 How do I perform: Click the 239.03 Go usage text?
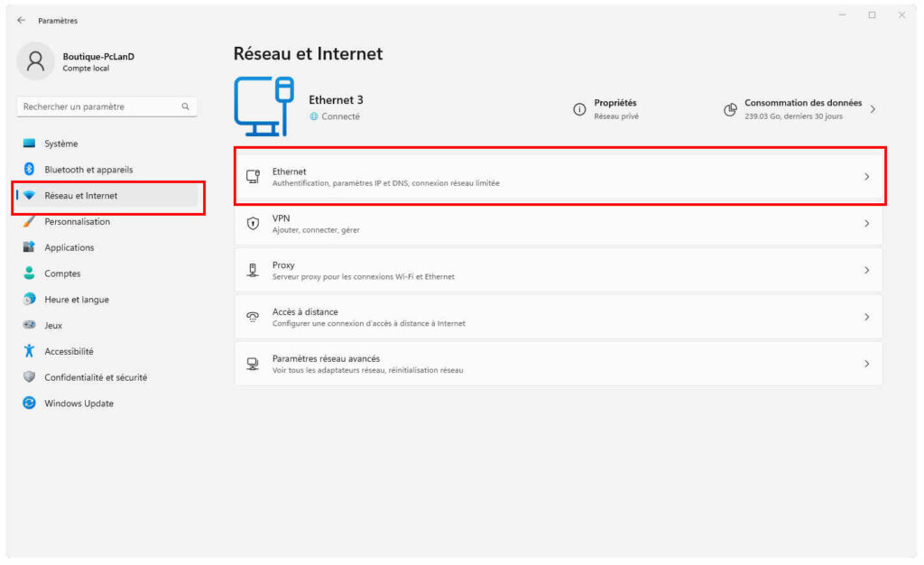pyautogui.click(x=794, y=116)
